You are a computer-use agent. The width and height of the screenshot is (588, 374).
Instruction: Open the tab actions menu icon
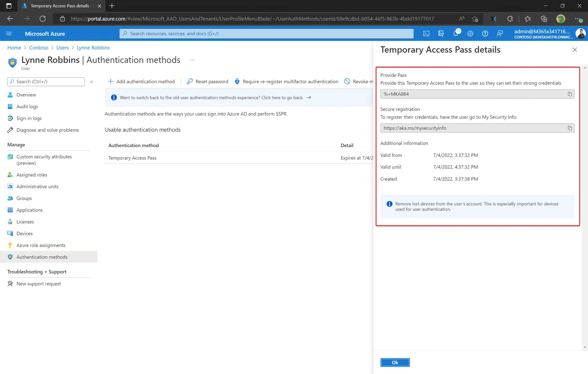tap(8, 6)
